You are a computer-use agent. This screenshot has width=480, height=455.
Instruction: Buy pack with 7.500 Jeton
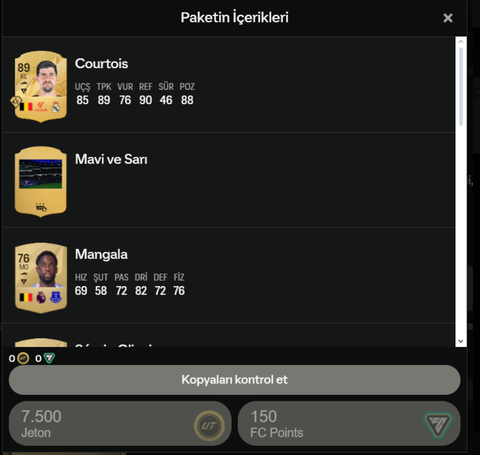(120, 424)
